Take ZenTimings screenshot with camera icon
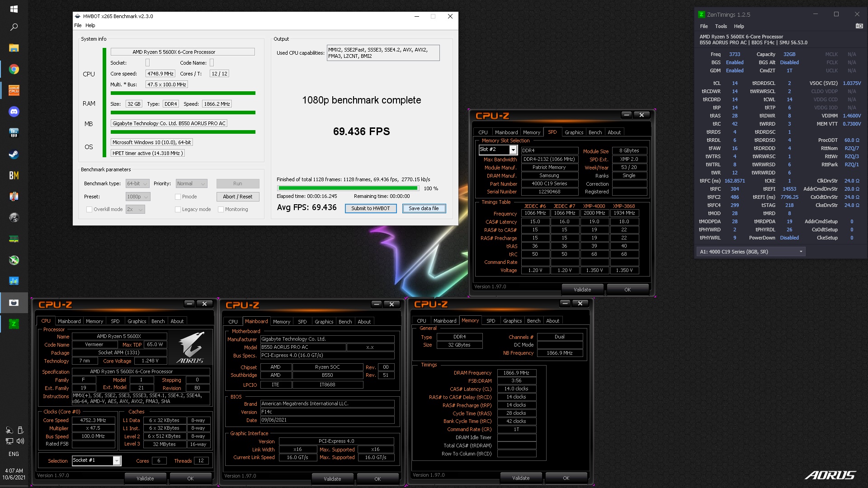Image resolution: width=868 pixels, height=488 pixels. pos(859,26)
